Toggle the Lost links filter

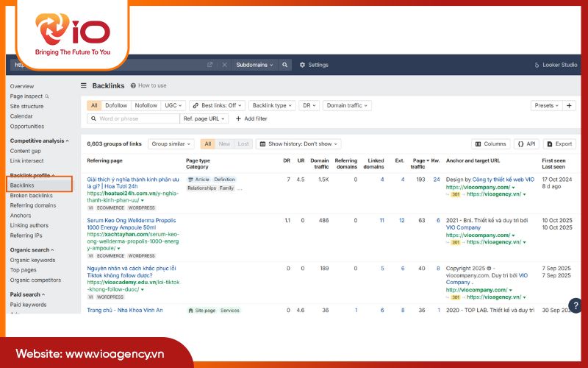[x=243, y=144]
